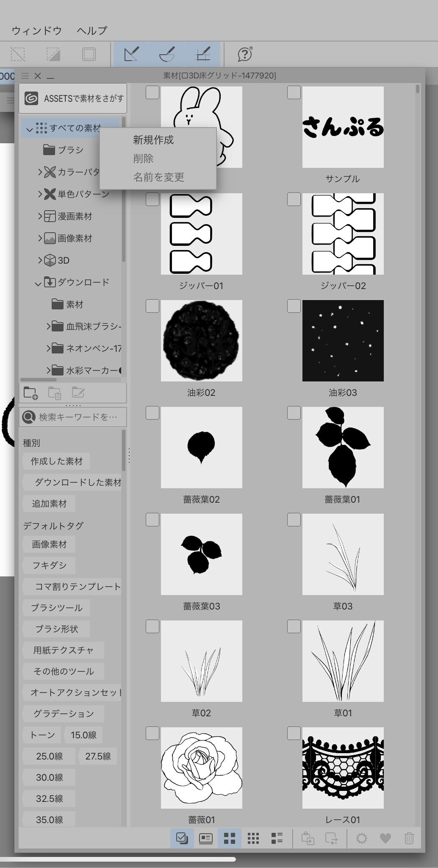Viewport: 438px width, 868px height.
Task: Check the rabbit material checkbox
Action: click(x=152, y=92)
